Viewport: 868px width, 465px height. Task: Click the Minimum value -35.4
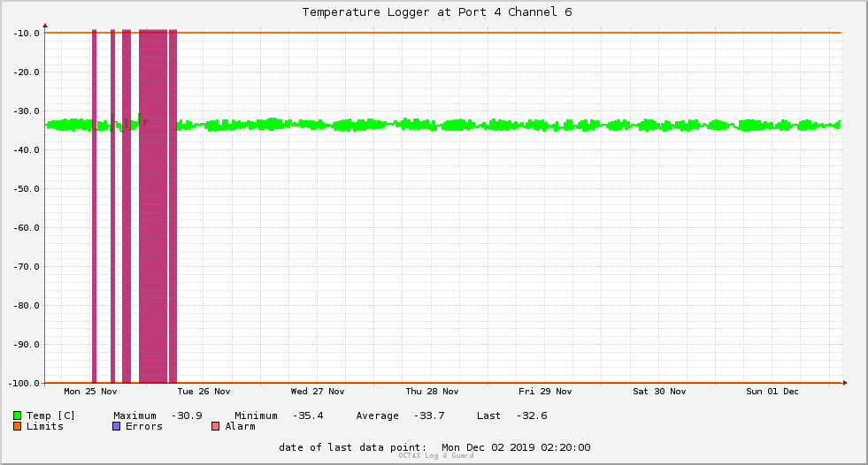pos(308,415)
